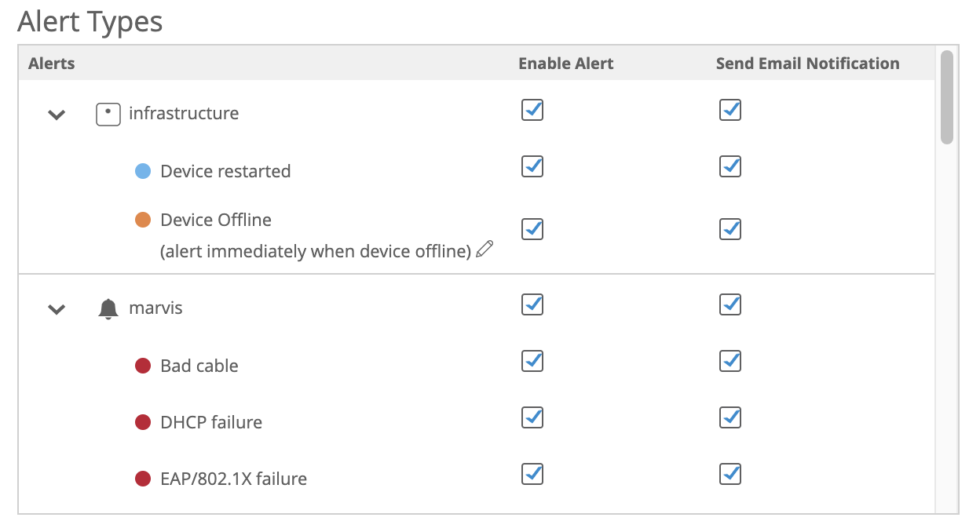Viewport: 980px width, 532px height.
Task: Select the Device restarted alert label
Action: click(225, 171)
